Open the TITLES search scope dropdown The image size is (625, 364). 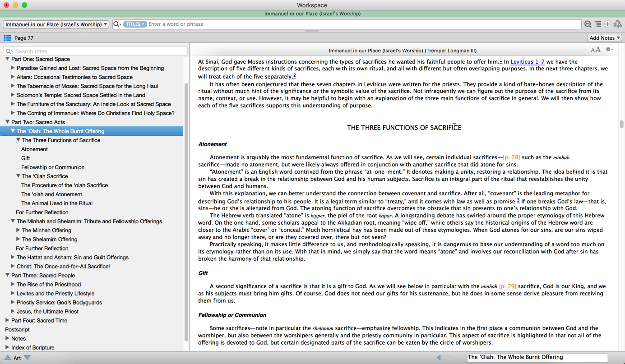(135, 24)
